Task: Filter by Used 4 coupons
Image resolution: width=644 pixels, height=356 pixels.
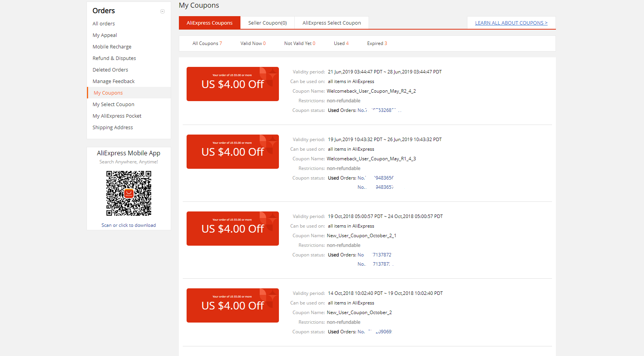Action: tap(341, 43)
